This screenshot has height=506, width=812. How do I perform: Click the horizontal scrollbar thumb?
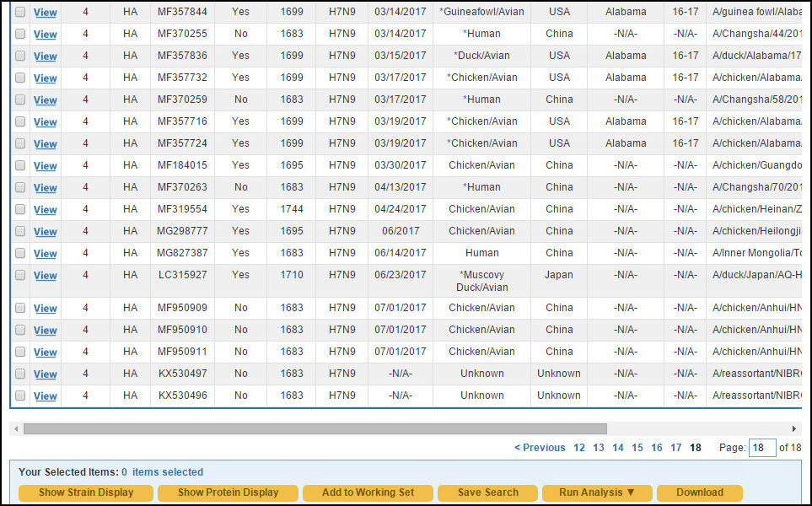click(x=315, y=428)
